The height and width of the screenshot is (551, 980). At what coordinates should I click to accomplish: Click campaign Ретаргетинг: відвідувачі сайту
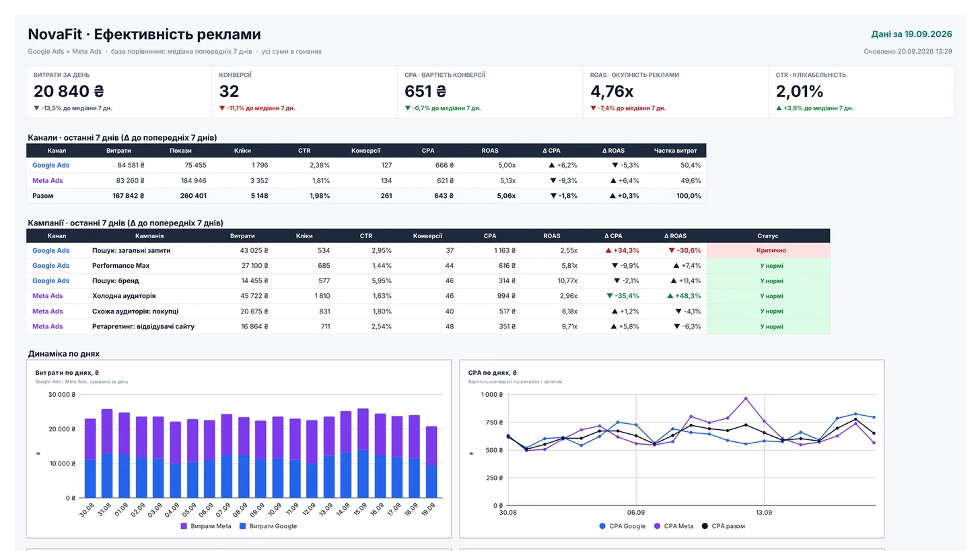143,326
